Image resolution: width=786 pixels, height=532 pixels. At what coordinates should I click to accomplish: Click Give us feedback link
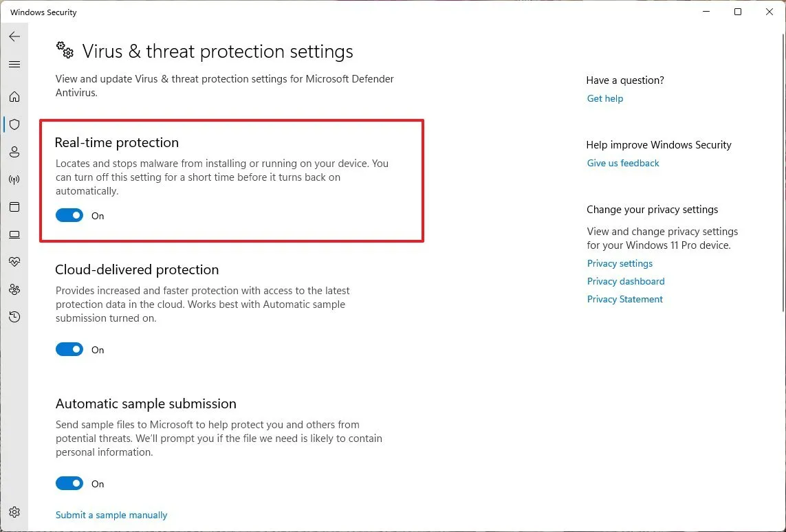coord(623,163)
